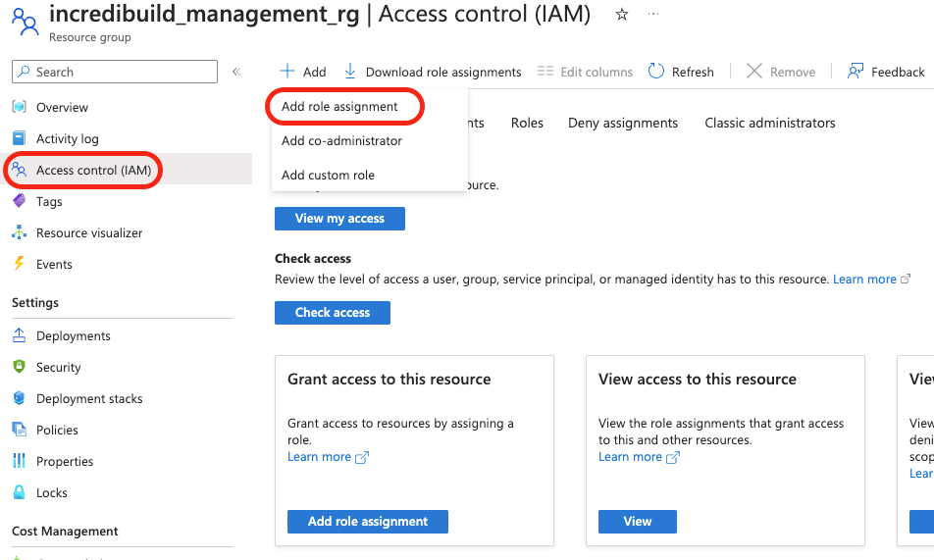Click the Check access button

click(x=333, y=312)
